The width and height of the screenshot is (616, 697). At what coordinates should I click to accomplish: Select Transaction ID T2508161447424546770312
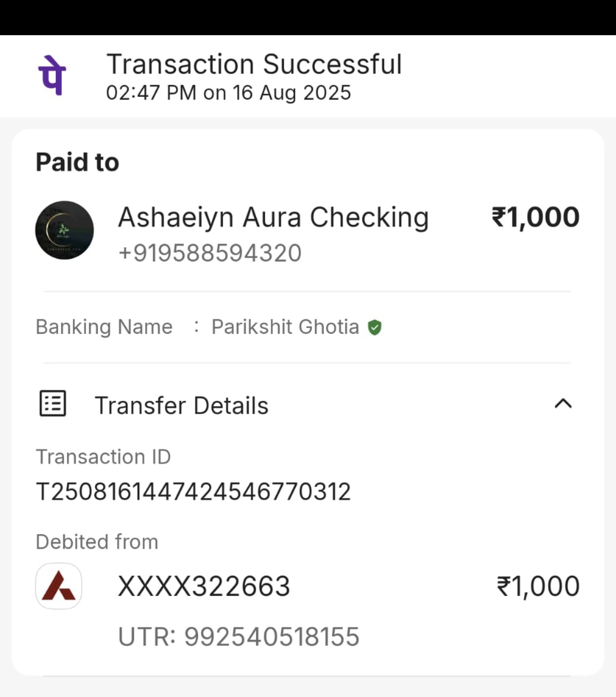(194, 492)
